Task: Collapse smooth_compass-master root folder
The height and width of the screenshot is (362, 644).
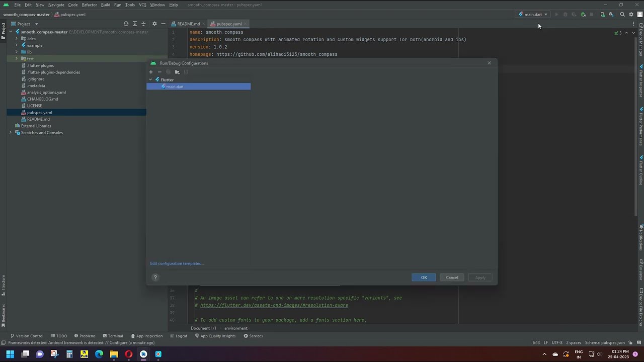Action: coord(11,32)
